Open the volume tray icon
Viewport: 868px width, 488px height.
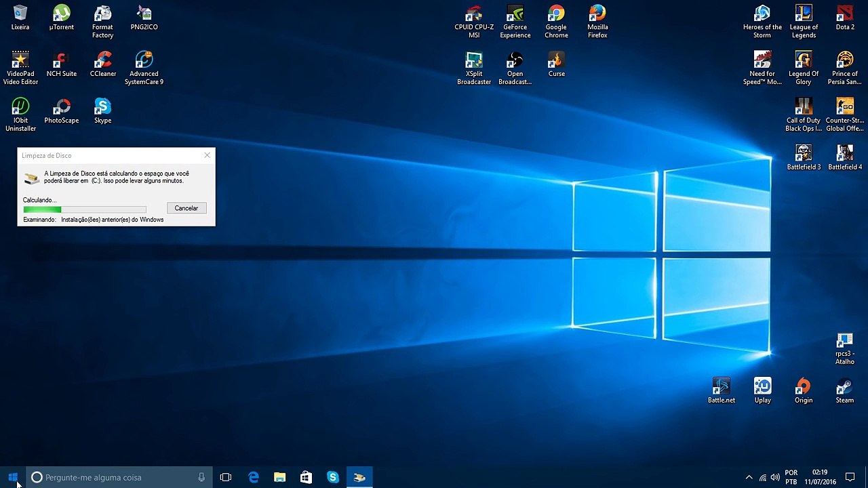[x=775, y=477]
